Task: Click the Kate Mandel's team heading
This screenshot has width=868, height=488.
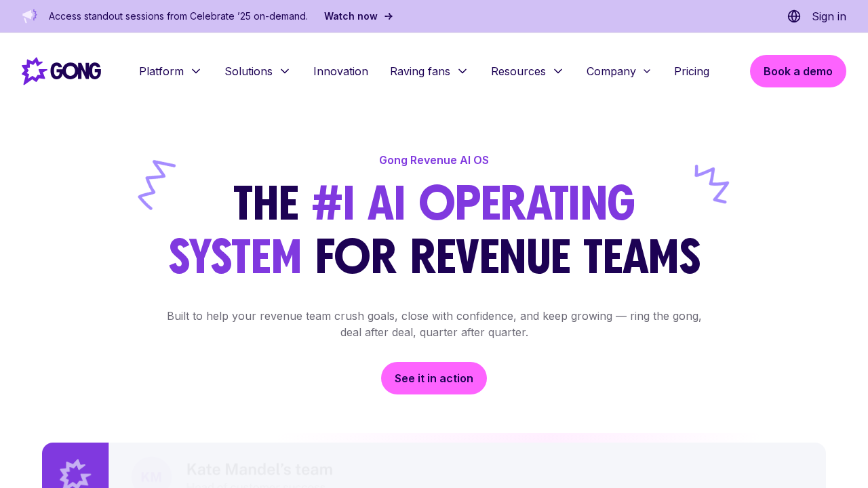Action: pos(259,469)
